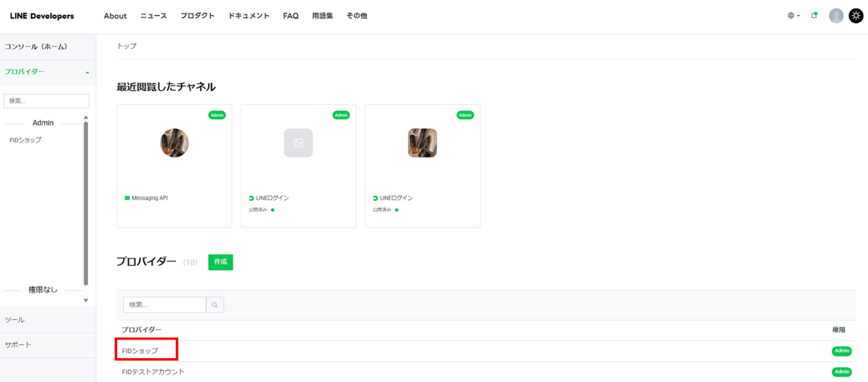868x382 pixels.
Task: Click the placeholder image icon in middle channel
Action: point(298,143)
